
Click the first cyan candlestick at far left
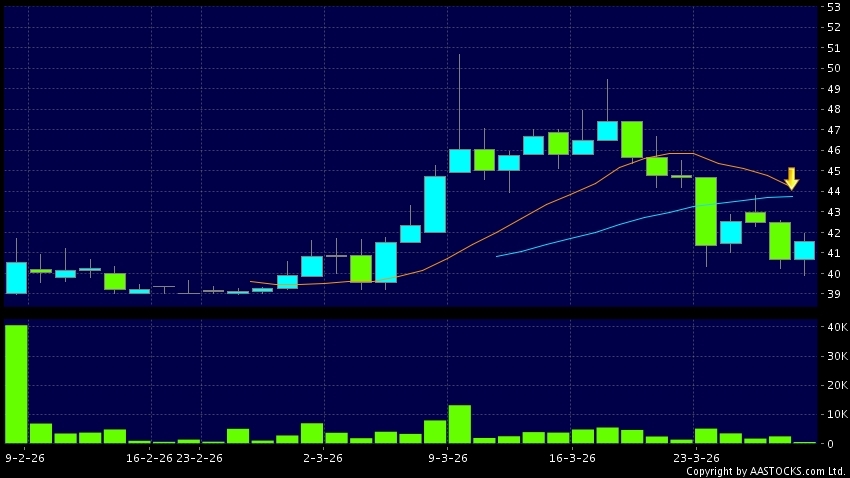(x=16, y=277)
